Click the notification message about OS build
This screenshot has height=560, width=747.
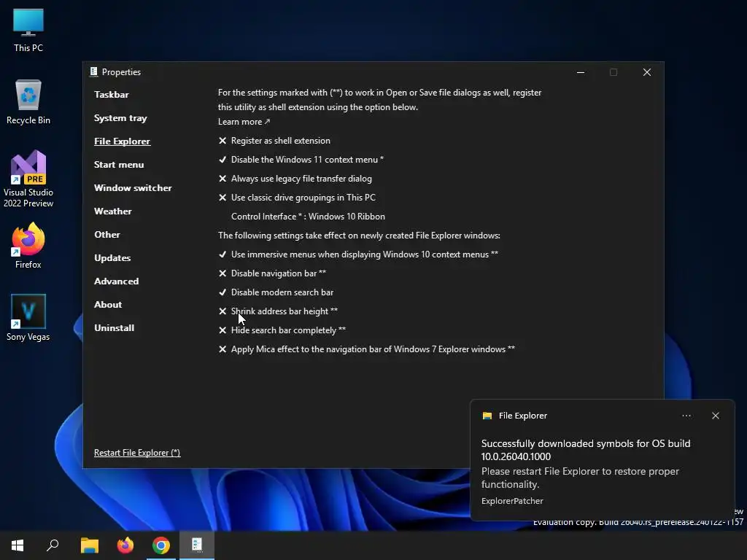coord(586,450)
